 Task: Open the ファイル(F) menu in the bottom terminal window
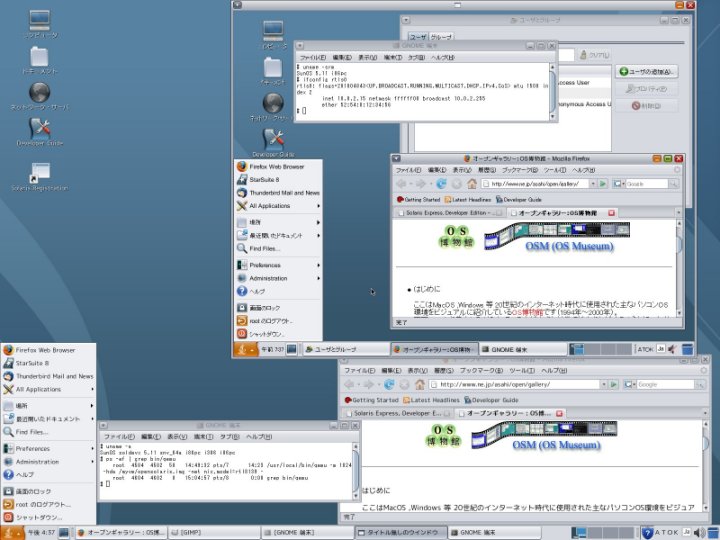click(119, 437)
